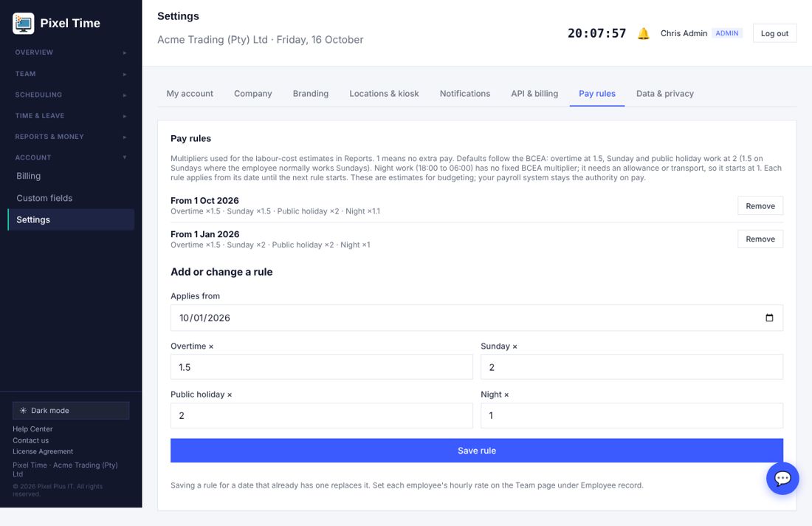Open the Help Center link
Image resolution: width=812 pixels, height=526 pixels.
click(x=32, y=429)
